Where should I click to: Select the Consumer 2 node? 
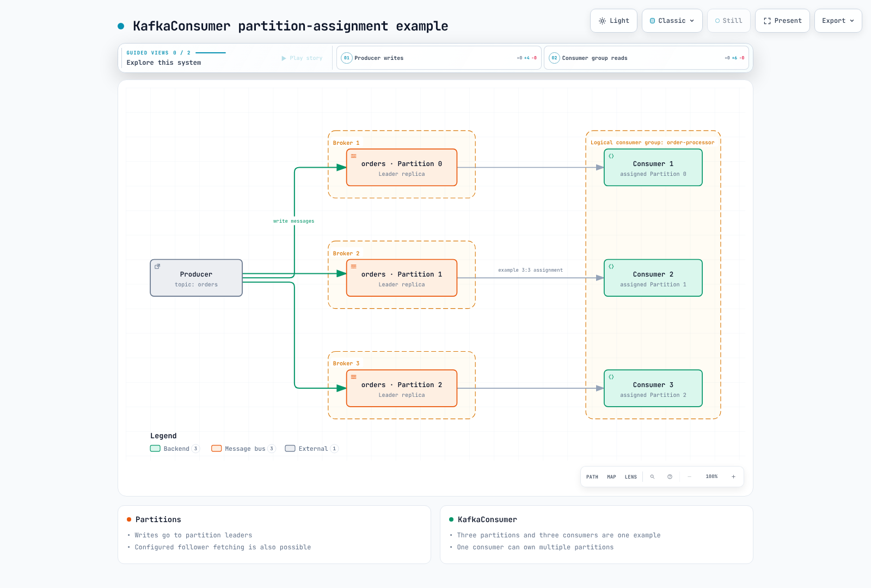click(x=653, y=278)
